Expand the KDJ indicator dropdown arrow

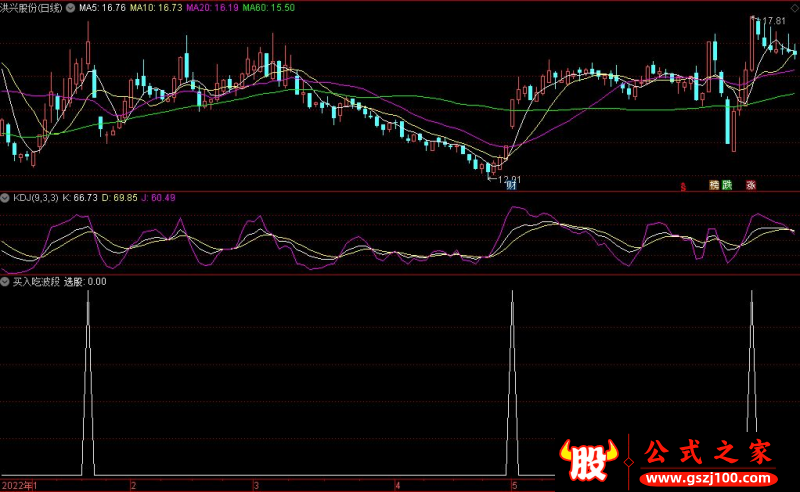6,198
